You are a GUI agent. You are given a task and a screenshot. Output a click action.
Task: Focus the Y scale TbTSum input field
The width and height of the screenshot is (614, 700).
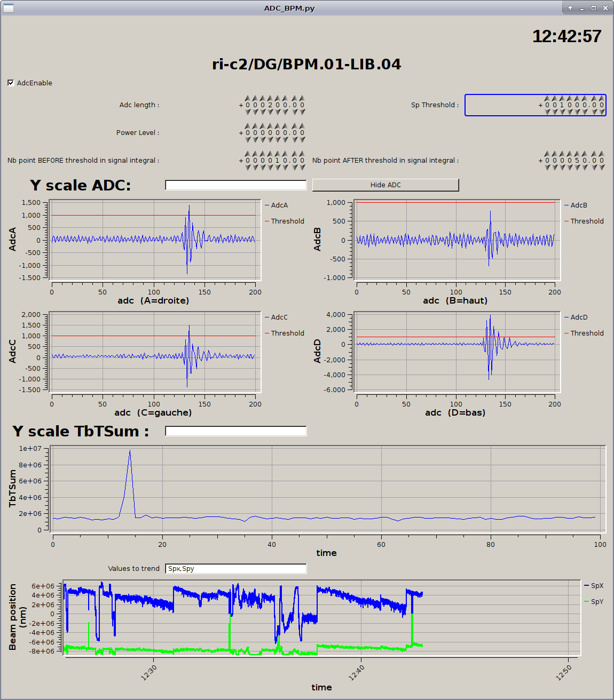click(x=235, y=431)
